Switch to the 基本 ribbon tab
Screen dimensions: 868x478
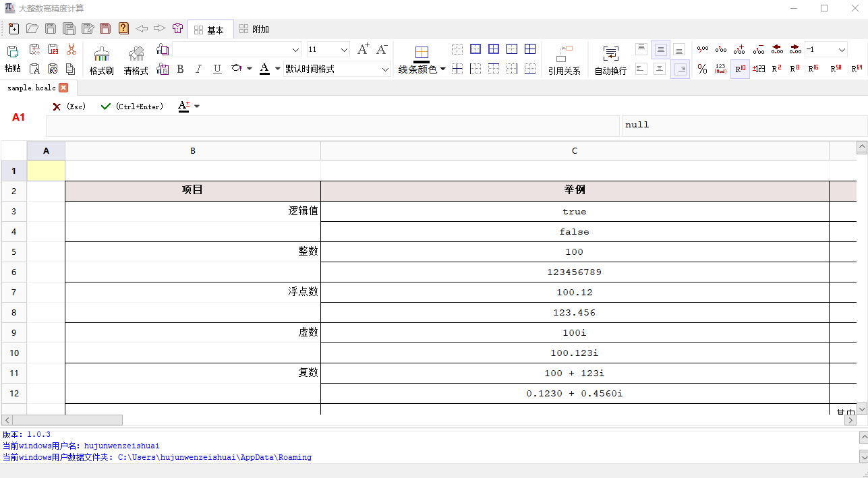pyautogui.click(x=210, y=29)
